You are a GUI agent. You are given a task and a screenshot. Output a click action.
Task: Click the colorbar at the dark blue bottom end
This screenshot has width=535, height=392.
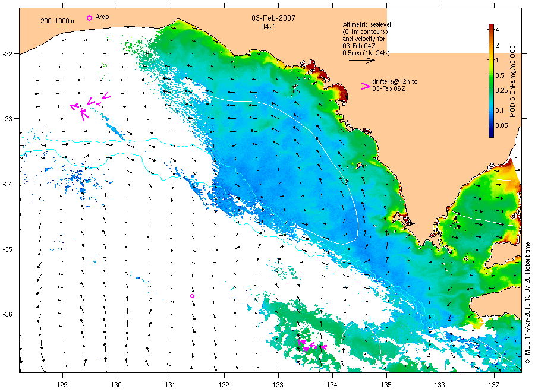pyautogui.click(x=492, y=134)
